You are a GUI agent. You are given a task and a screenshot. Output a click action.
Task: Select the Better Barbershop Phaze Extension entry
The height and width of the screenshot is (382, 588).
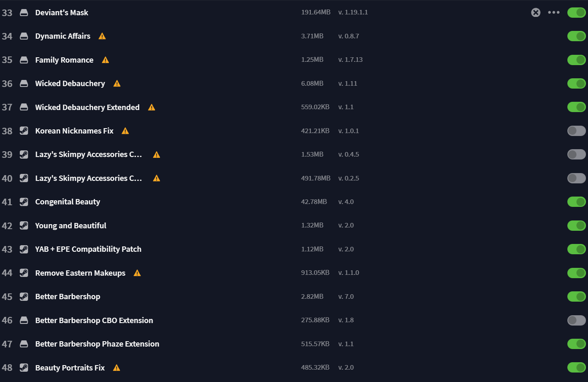pyautogui.click(x=294, y=344)
